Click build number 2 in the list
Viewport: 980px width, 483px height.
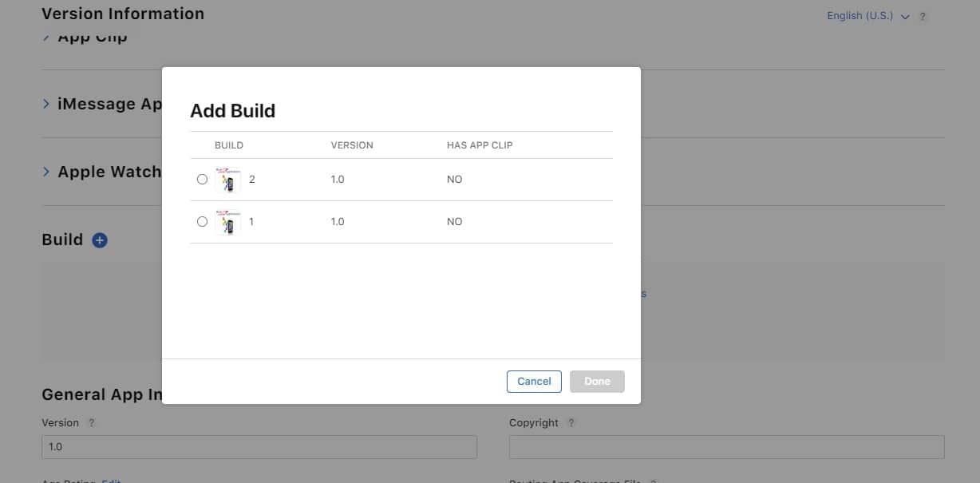[252, 180]
